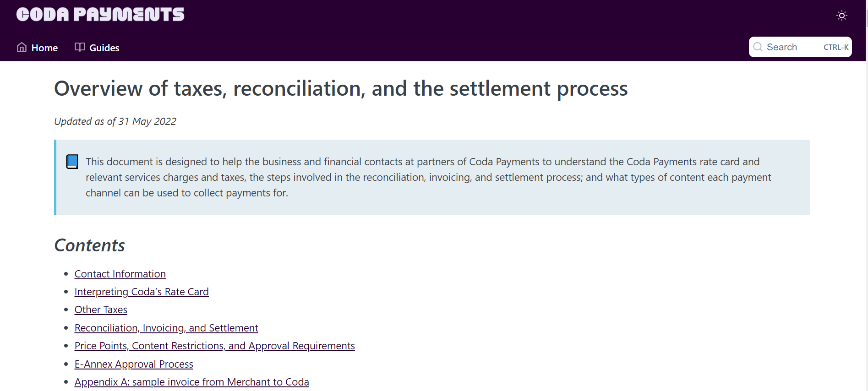
Task: Open Price Points, Content Restrictions link
Action: pos(215,346)
